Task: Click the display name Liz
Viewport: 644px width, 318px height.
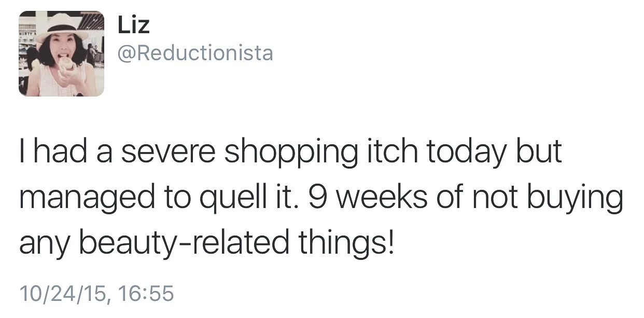Action: (x=134, y=25)
